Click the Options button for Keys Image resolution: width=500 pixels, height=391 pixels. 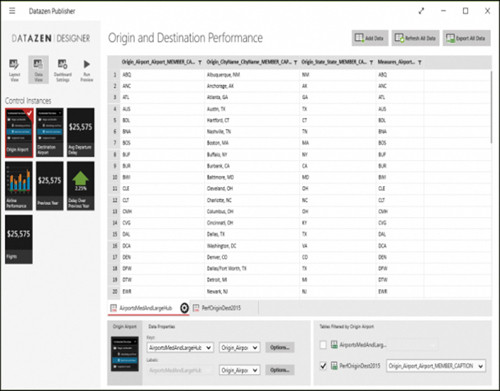click(x=280, y=348)
